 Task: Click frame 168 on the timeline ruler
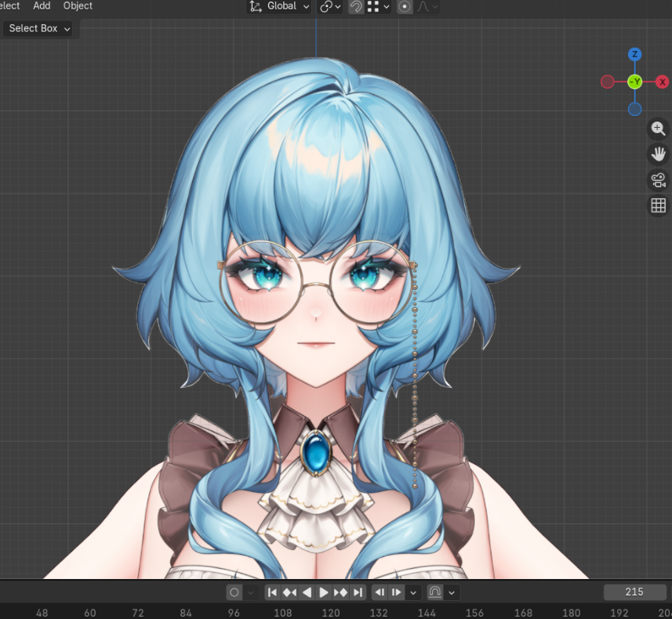coord(523,613)
